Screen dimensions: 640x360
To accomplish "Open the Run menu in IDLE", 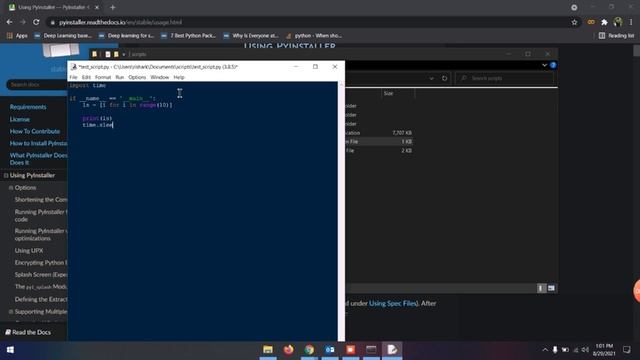I will (120, 77).
